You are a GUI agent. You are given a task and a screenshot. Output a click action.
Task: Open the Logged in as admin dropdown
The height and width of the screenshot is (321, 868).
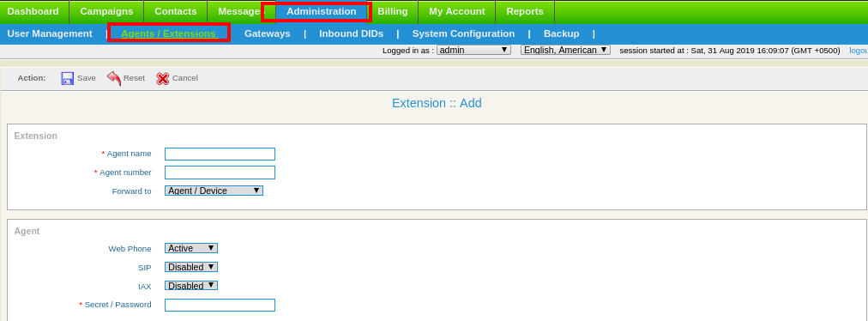pos(473,50)
